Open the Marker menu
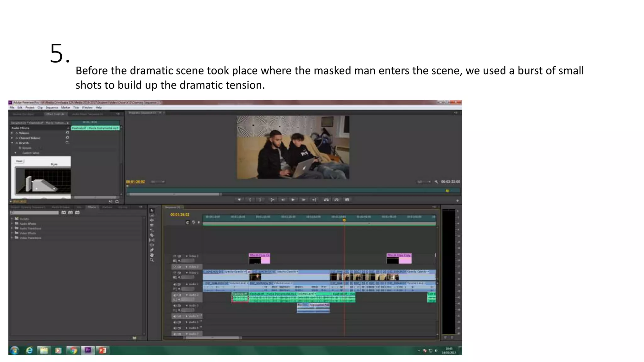 click(x=65, y=107)
